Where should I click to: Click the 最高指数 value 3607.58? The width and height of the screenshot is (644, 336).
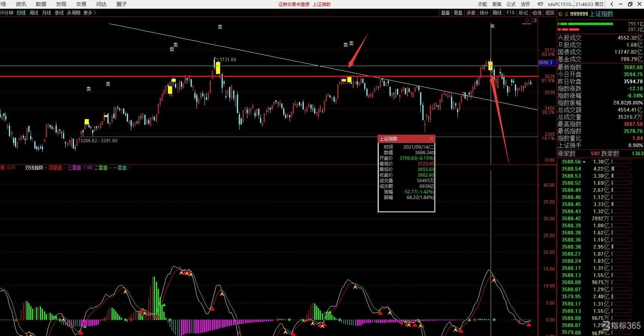(633, 124)
